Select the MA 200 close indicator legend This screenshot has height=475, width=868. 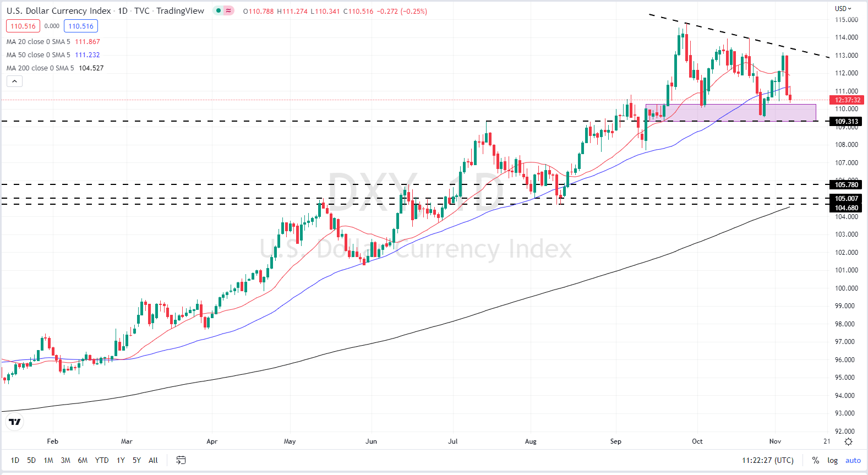[40, 68]
